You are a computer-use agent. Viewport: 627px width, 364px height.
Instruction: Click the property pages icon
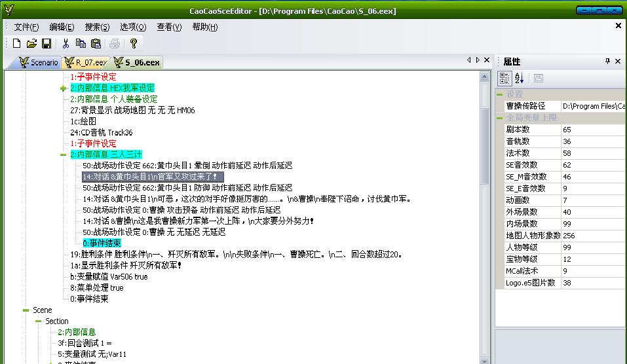tap(539, 79)
